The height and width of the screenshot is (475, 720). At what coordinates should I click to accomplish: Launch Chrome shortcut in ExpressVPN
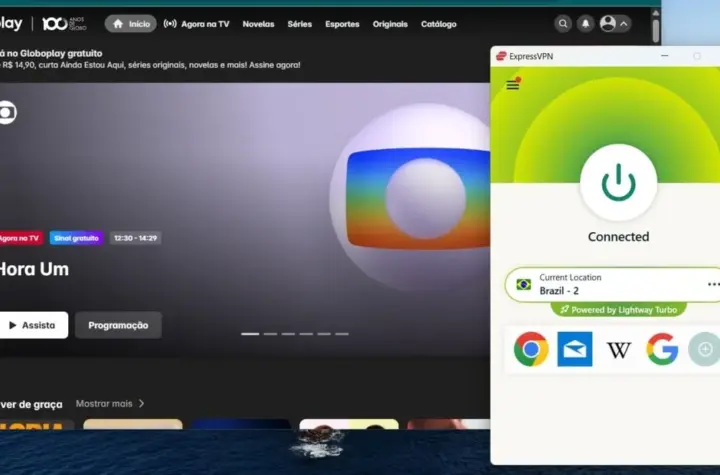531,349
